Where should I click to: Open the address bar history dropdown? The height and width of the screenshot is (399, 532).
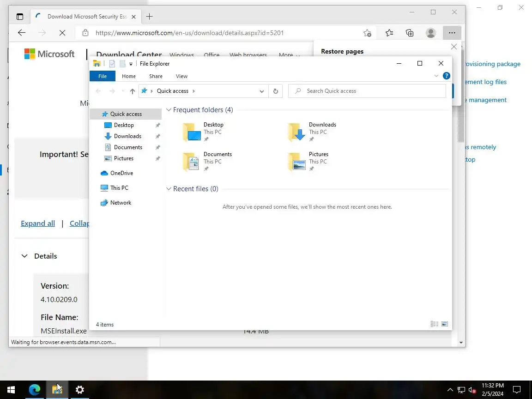coord(261,91)
